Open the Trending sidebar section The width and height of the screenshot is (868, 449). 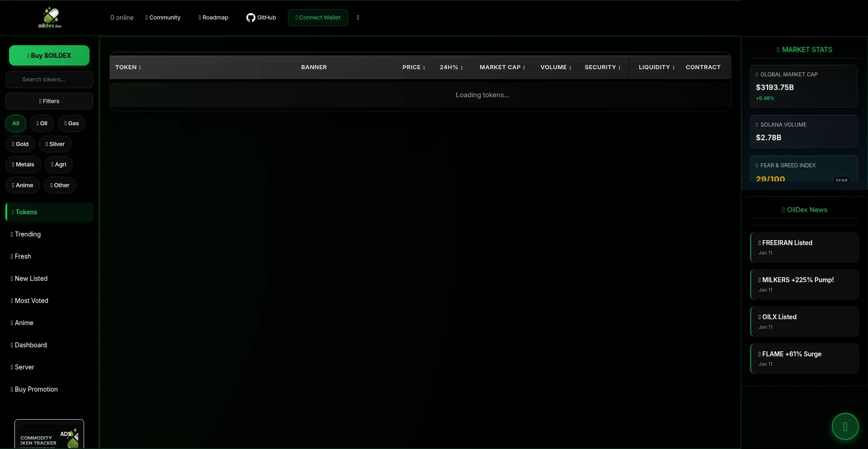[28, 234]
